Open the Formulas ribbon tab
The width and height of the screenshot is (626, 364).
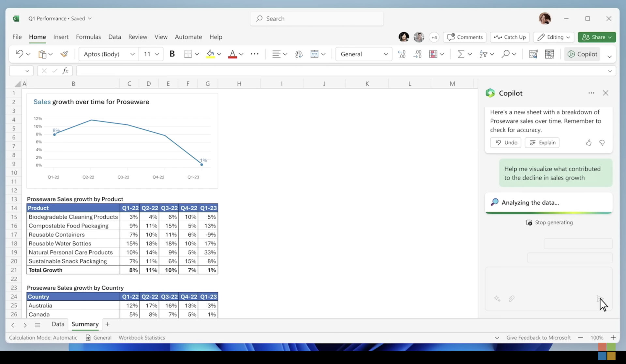pyautogui.click(x=88, y=37)
